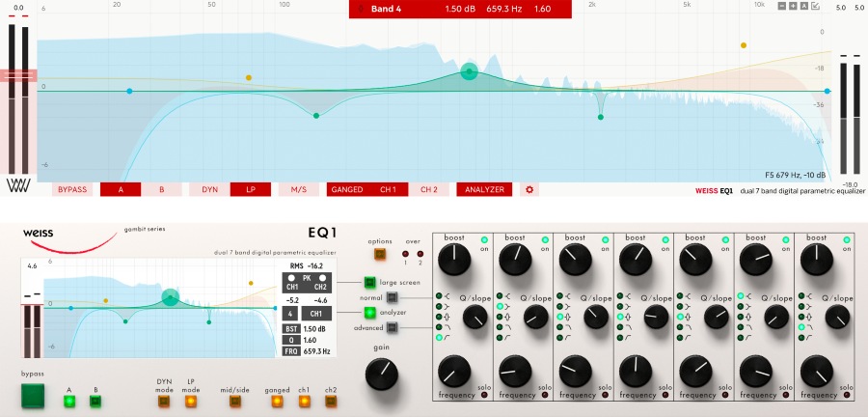Click the auto-scale 'A' icon above the graph

(804, 6)
